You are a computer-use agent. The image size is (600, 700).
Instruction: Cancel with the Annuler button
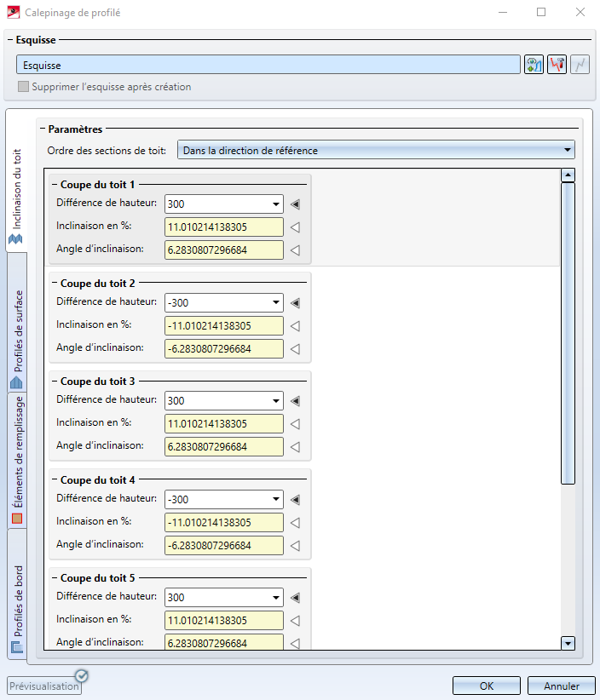[562, 686]
